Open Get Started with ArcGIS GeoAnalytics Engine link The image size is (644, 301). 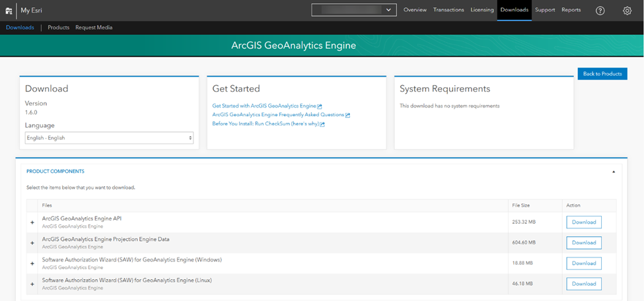pyautogui.click(x=264, y=106)
